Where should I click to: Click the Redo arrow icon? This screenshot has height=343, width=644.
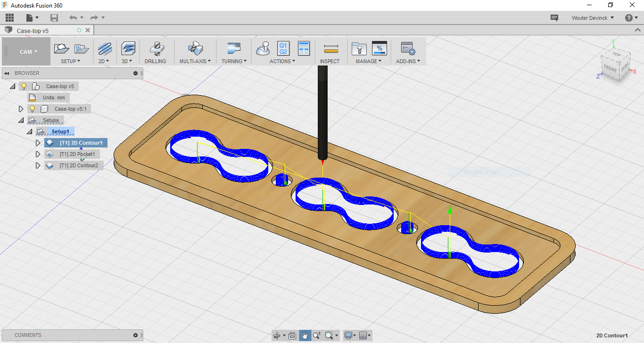point(94,18)
